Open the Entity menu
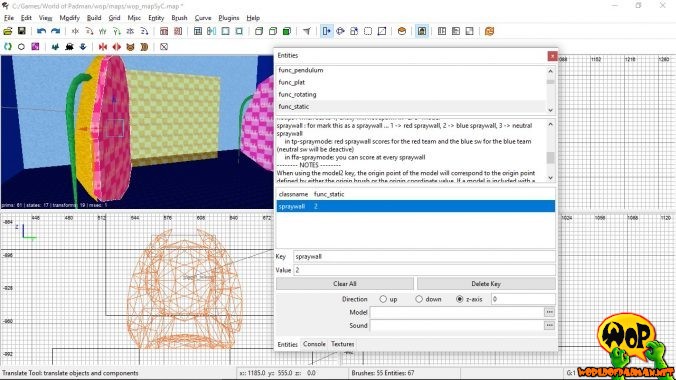Image resolution: width=676 pixels, height=380 pixels. [x=156, y=18]
